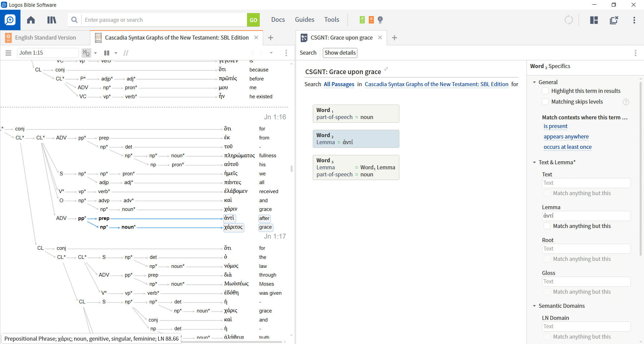Open the CSGNT search panel kebab menu
Screen dimensions: 644x344
tap(635, 53)
